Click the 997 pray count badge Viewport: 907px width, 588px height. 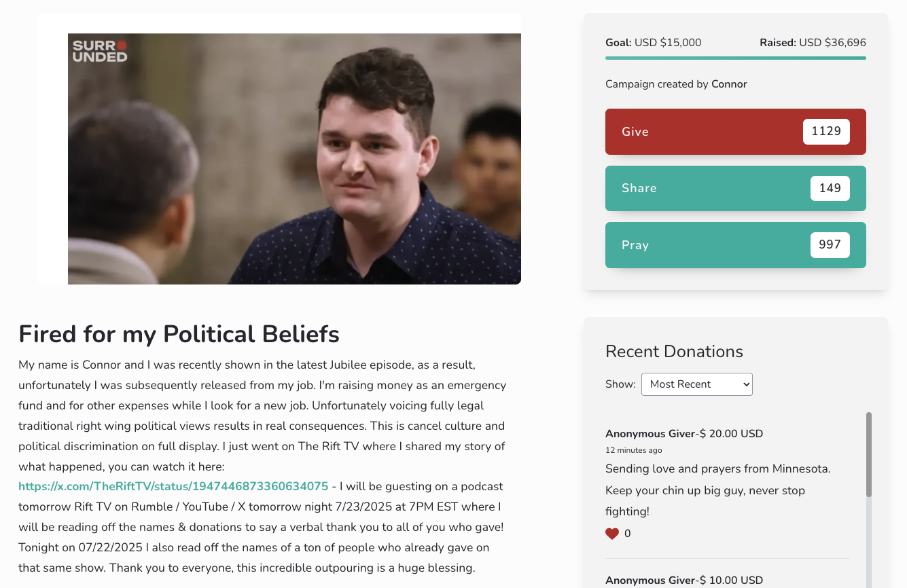(x=830, y=244)
